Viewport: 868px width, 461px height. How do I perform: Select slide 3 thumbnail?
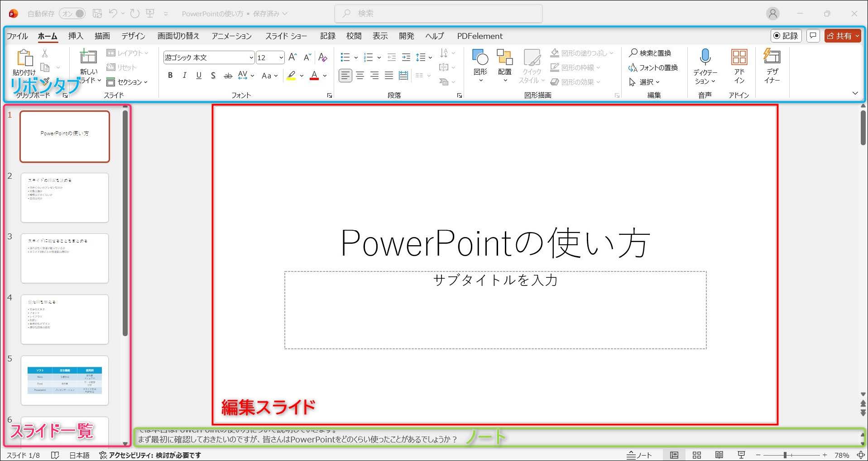(x=65, y=258)
